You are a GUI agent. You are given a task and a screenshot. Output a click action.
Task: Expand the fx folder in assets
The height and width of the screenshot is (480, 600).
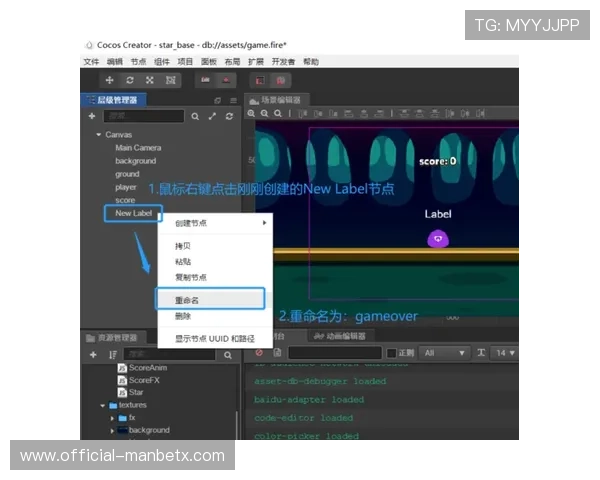click(x=112, y=417)
